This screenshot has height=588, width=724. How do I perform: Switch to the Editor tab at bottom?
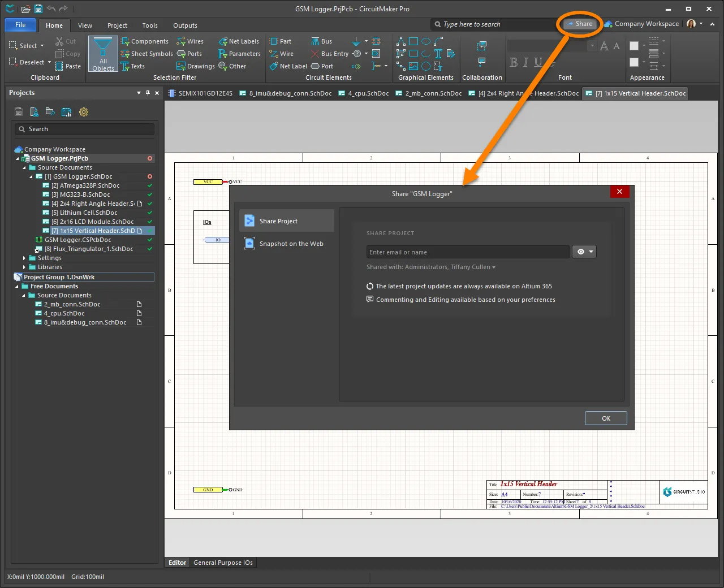[177, 563]
